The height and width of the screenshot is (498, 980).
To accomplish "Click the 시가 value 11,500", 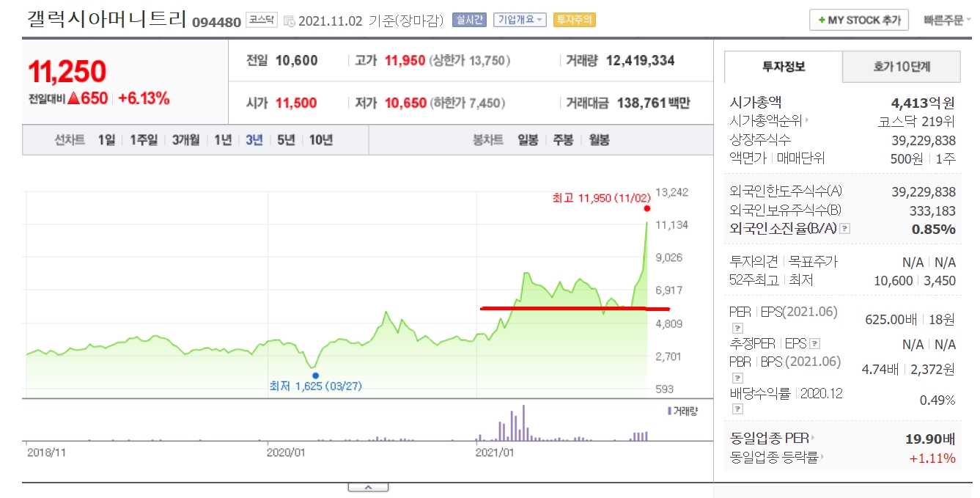I will (296, 103).
